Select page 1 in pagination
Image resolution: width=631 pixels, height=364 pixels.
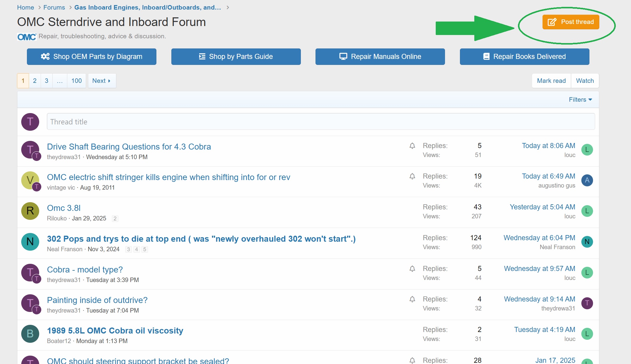click(23, 81)
